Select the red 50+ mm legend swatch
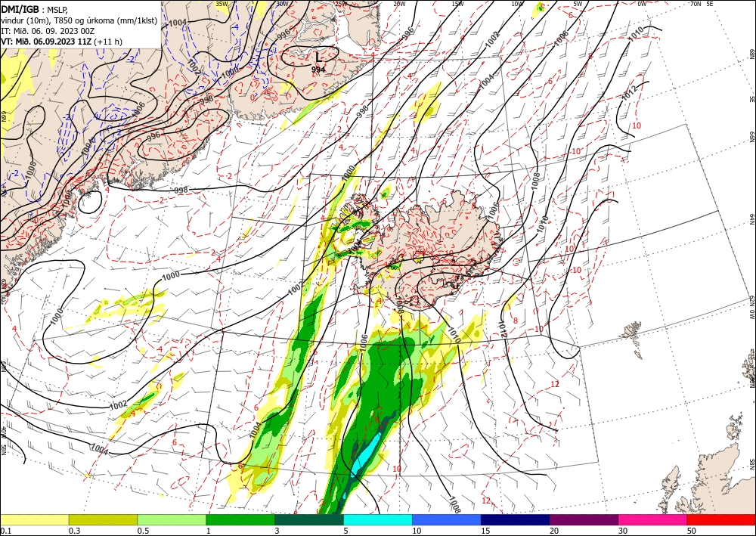Image resolution: width=756 pixels, height=536 pixels. [x=721, y=519]
